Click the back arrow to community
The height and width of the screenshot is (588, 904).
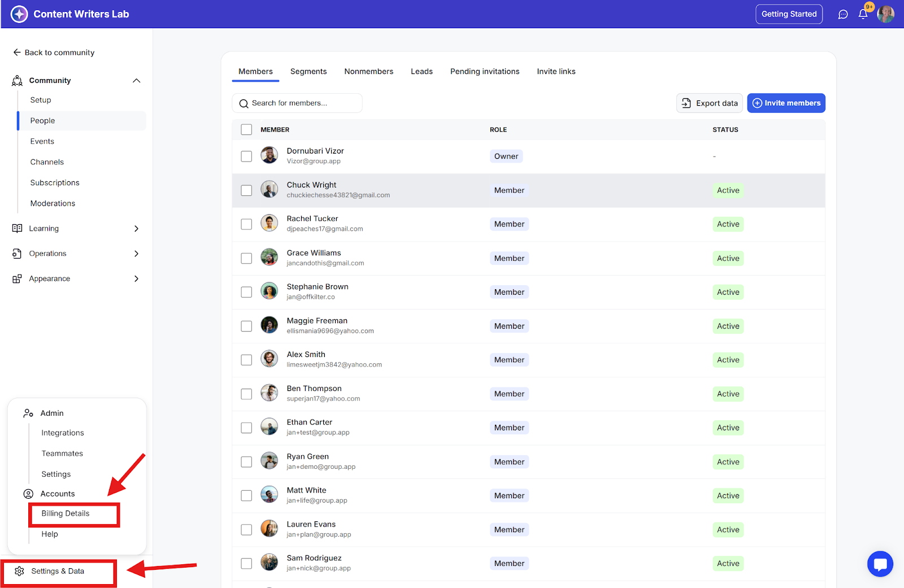point(17,53)
